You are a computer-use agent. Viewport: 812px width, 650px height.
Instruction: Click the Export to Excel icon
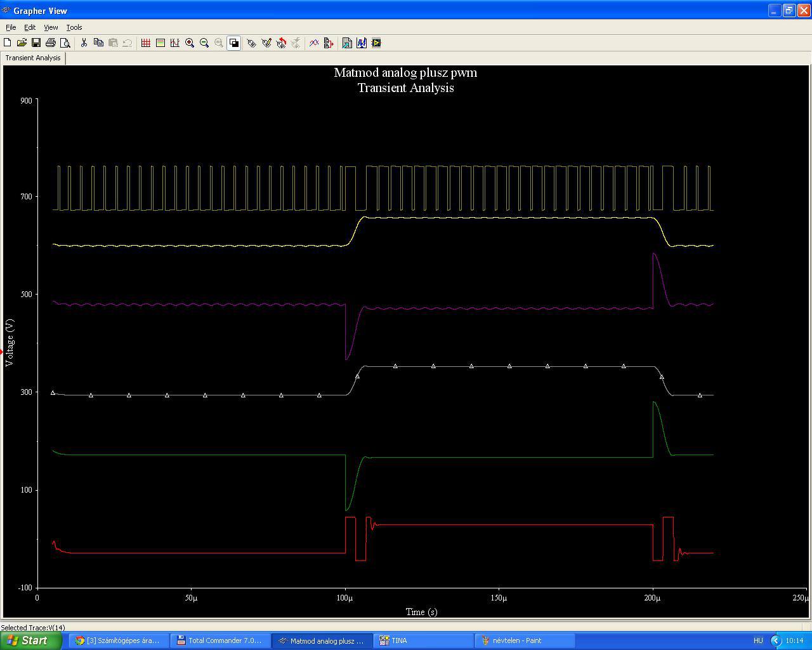[347, 43]
